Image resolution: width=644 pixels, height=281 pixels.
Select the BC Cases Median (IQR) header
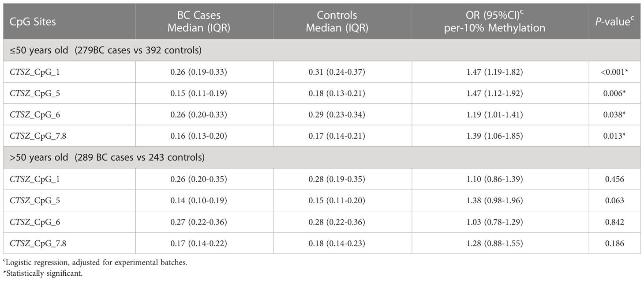pos(204,22)
